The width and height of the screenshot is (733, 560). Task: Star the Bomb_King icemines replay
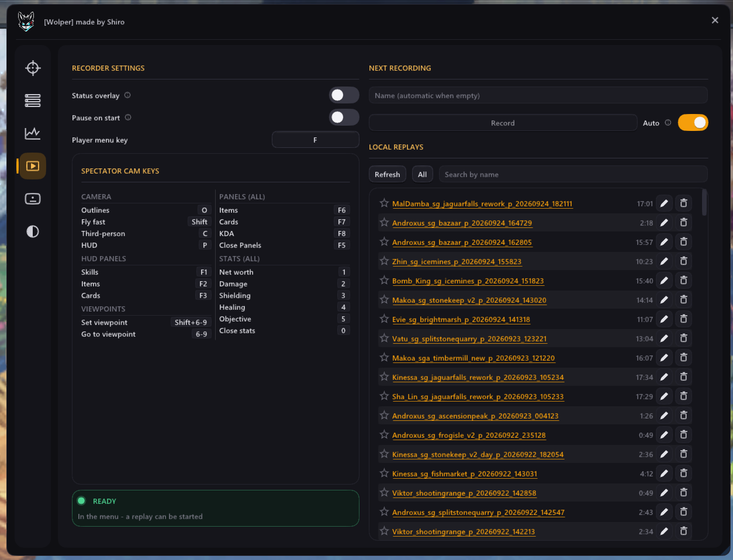384,280
